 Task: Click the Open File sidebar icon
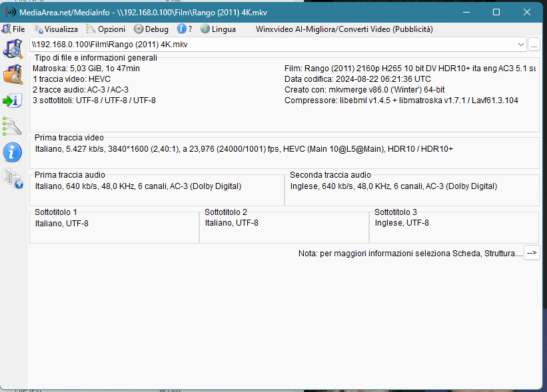coord(13,49)
